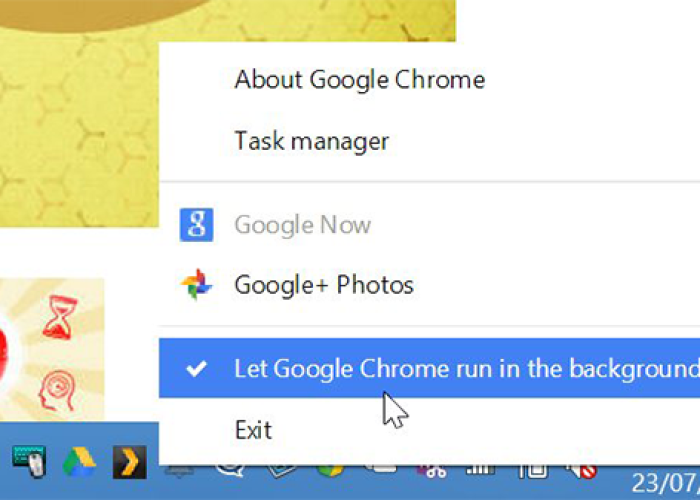Open Google+ Photos from the menu
This screenshot has width=700, height=500.
pos(323,285)
